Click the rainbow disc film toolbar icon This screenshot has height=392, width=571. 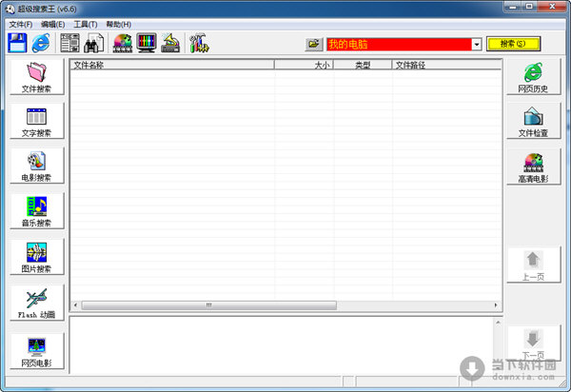tap(123, 43)
